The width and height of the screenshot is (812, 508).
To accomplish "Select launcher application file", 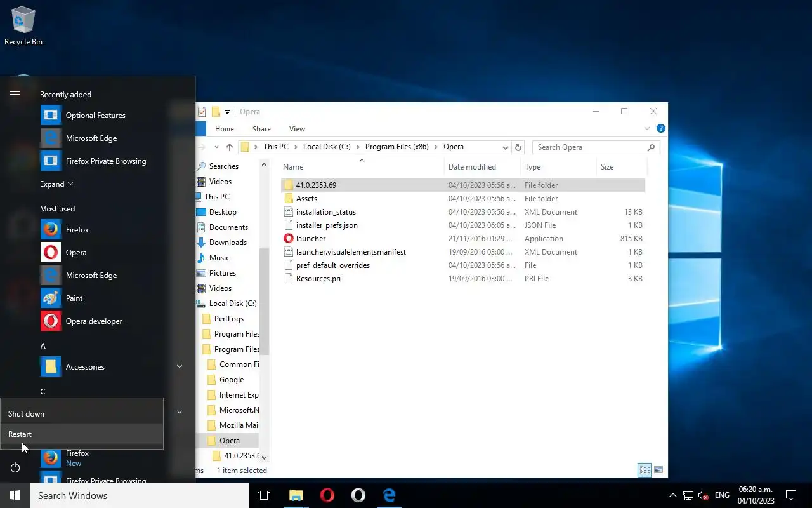I will tap(462, 239).
